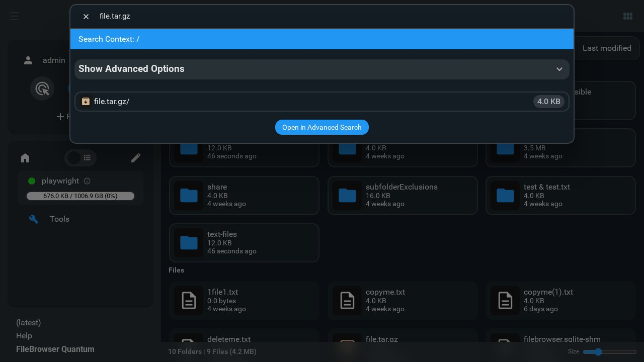Click the wrench icon beside Tools
Image resolution: width=644 pixels, height=362 pixels.
point(34,219)
